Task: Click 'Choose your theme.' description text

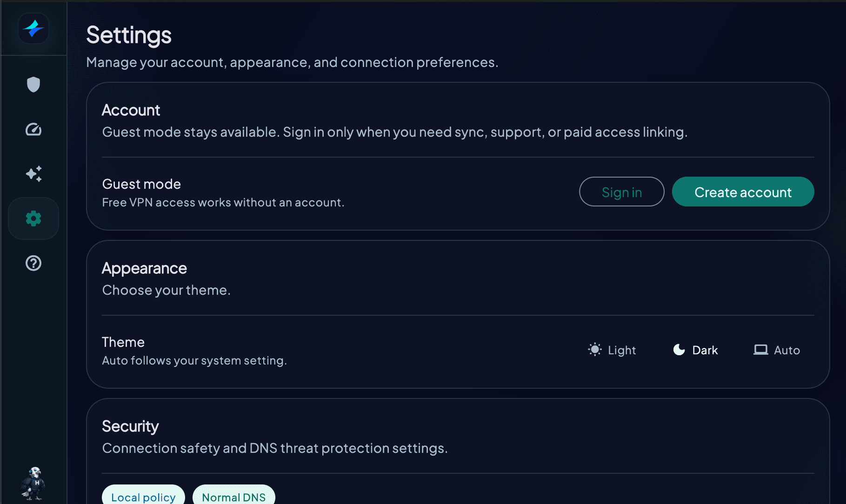Action: click(166, 290)
